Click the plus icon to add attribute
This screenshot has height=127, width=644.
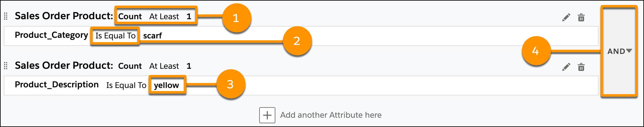click(x=267, y=115)
